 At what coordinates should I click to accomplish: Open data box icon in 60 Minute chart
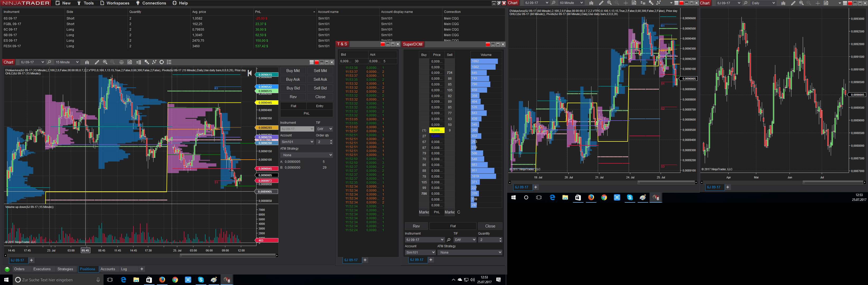[634, 3]
